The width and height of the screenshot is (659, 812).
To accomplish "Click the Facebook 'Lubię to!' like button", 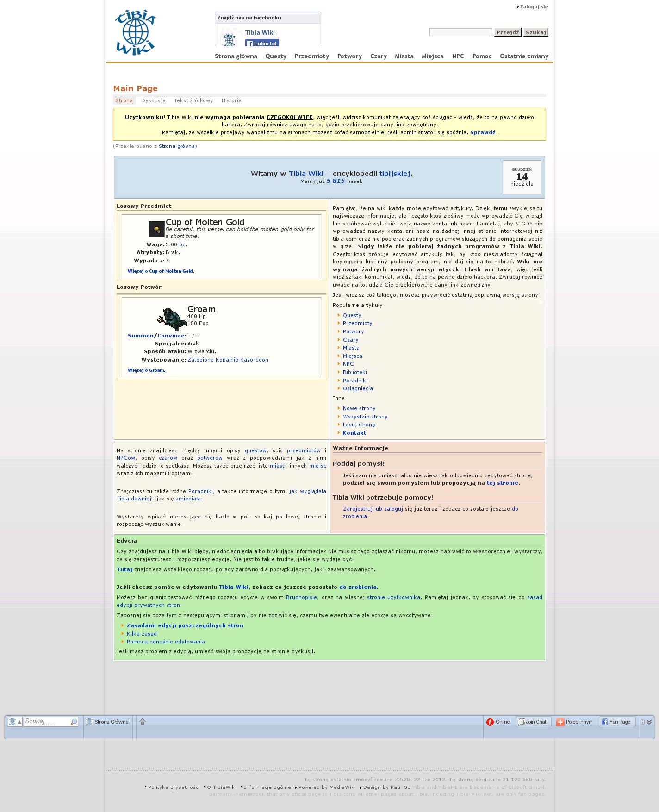I will point(262,43).
